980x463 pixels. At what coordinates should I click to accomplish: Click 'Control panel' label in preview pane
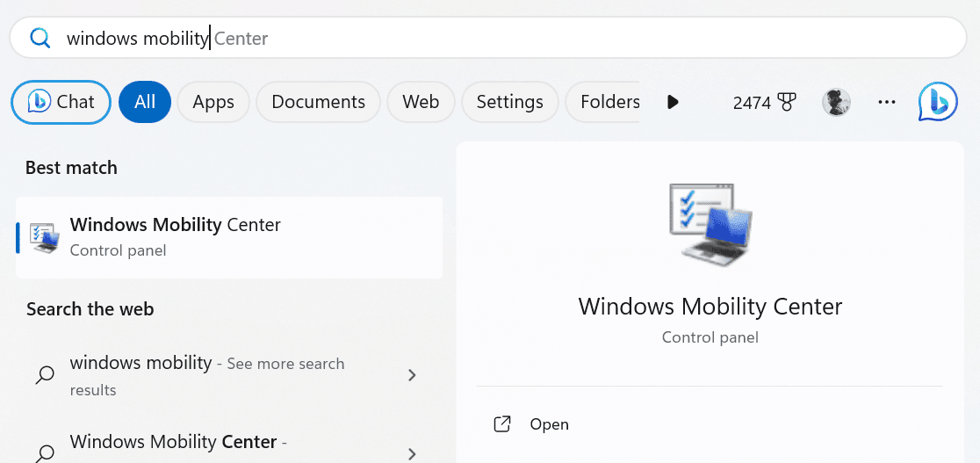point(710,338)
